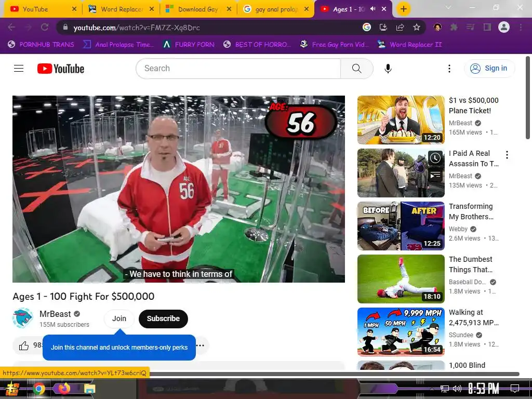Add Assassin video to queue

pos(435,175)
